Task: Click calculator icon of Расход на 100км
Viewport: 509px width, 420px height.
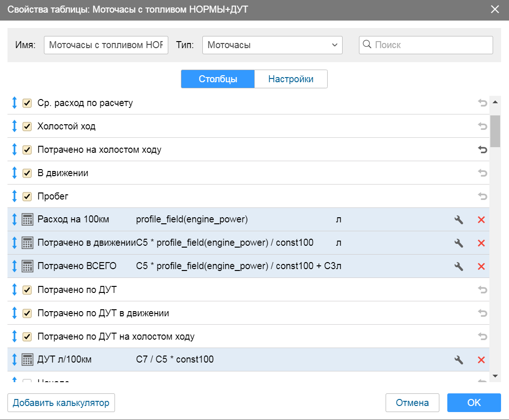Action: [28, 220]
